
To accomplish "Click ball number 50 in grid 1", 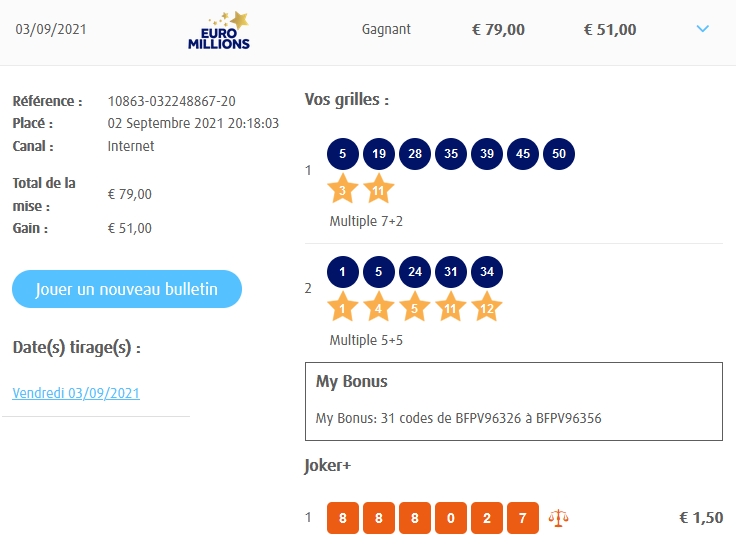I will 558,154.
